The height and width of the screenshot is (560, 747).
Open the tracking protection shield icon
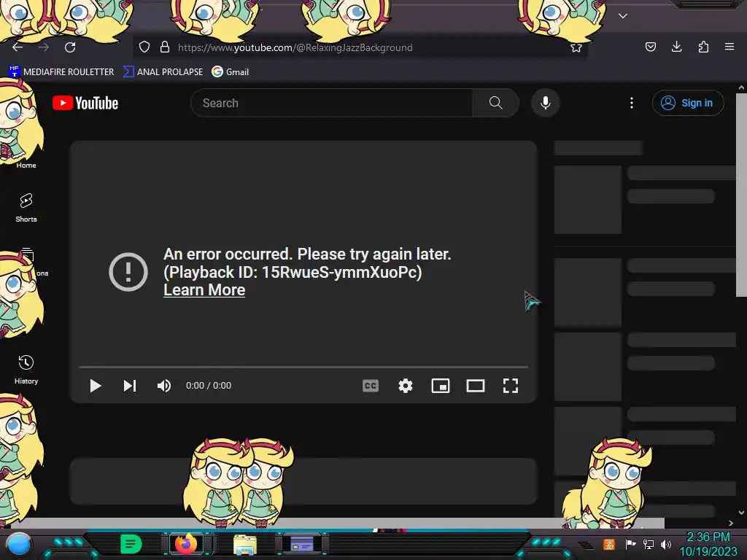(x=144, y=47)
